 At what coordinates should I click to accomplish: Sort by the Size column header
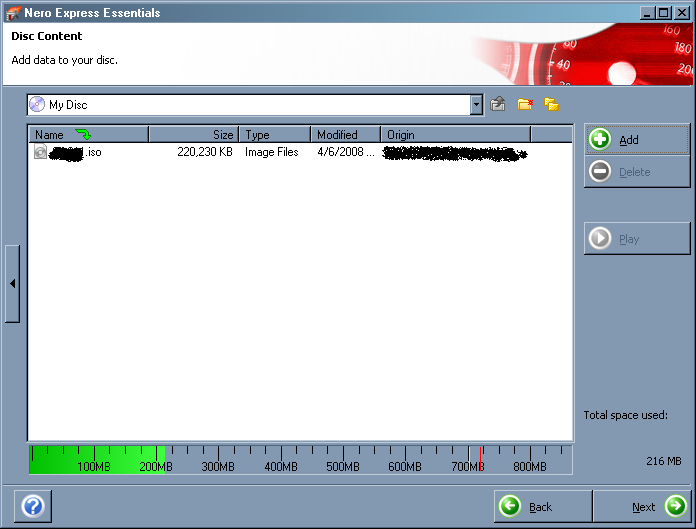pyautogui.click(x=194, y=134)
